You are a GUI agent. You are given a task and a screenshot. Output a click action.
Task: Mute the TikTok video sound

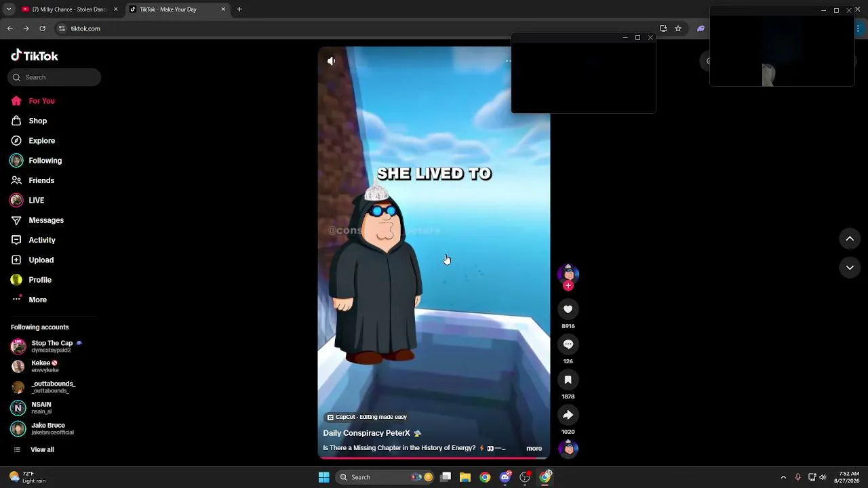(x=331, y=61)
